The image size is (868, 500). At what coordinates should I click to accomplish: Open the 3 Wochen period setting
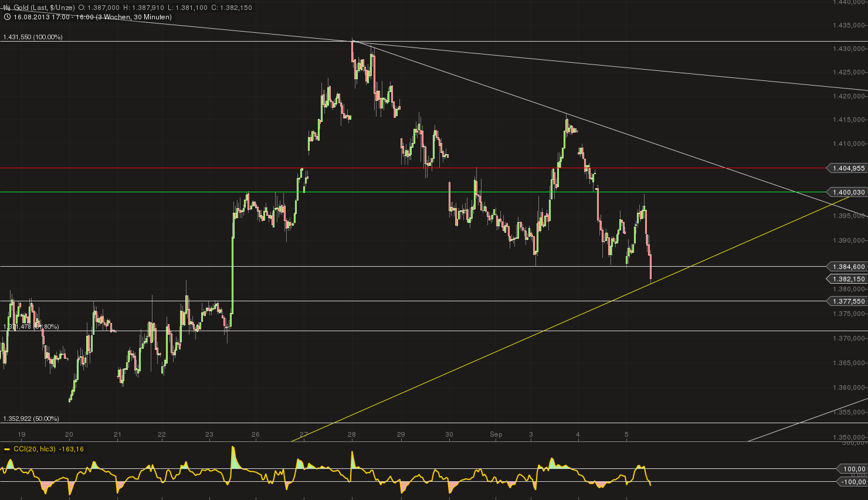coord(115,17)
